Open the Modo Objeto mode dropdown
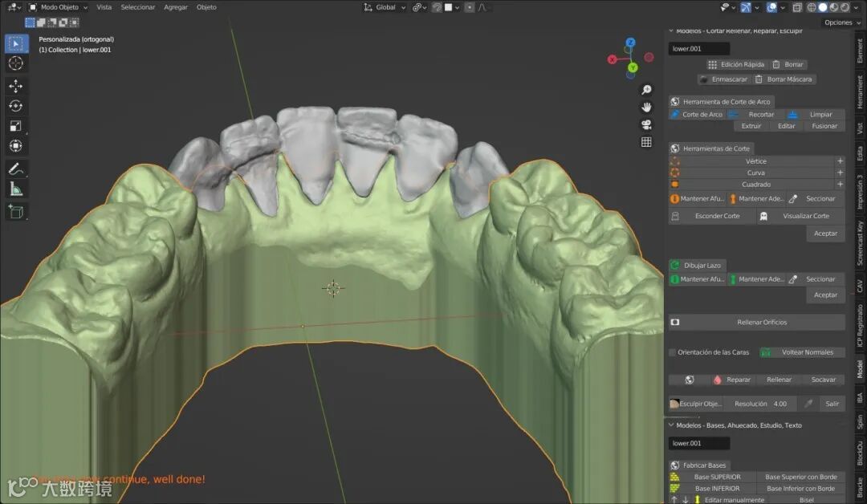The image size is (867, 504). point(59,7)
